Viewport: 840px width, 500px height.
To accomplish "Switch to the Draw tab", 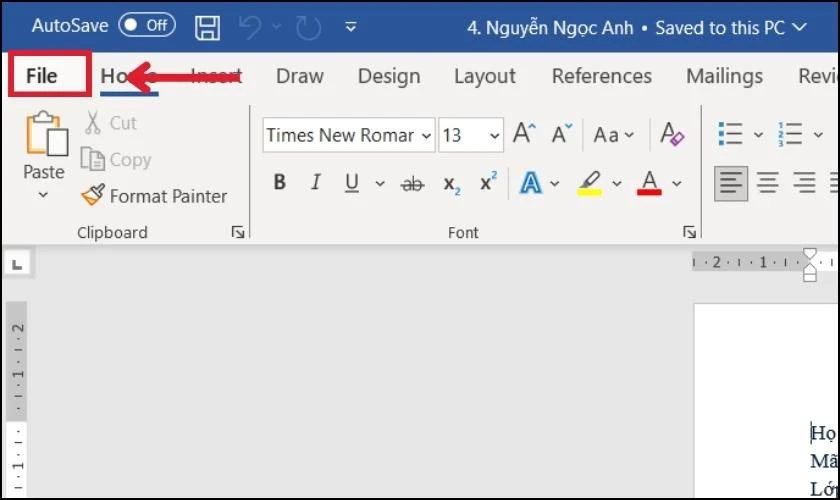I will [300, 76].
